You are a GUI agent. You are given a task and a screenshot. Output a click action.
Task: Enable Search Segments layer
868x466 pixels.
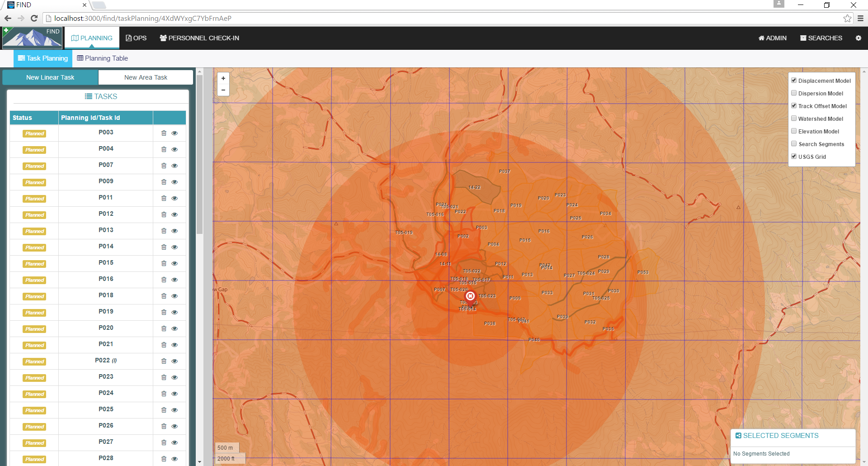click(x=794, y=144)
